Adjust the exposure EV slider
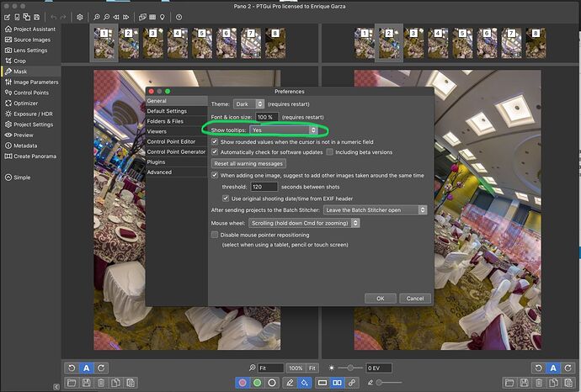This screenshot has height=392, width=581. pyautogui.click(x=350, y=368)
